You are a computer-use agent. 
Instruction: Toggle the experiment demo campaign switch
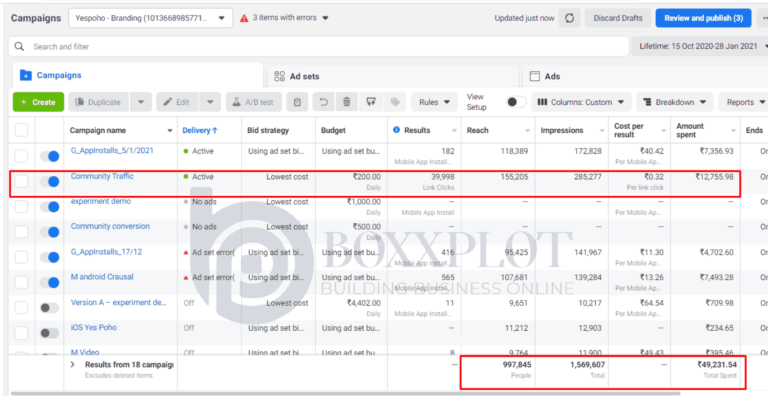click(49, 207)
